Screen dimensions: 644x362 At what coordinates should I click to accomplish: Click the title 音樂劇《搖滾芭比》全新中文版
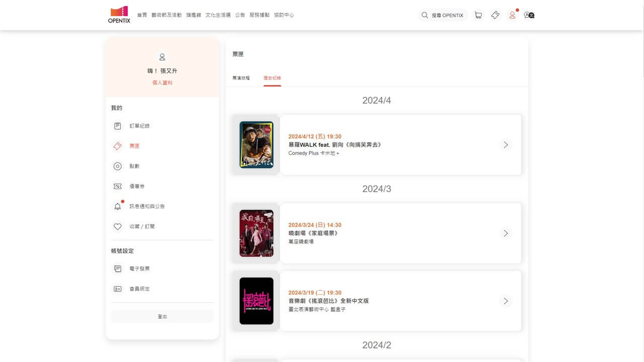tap(329, 301)
